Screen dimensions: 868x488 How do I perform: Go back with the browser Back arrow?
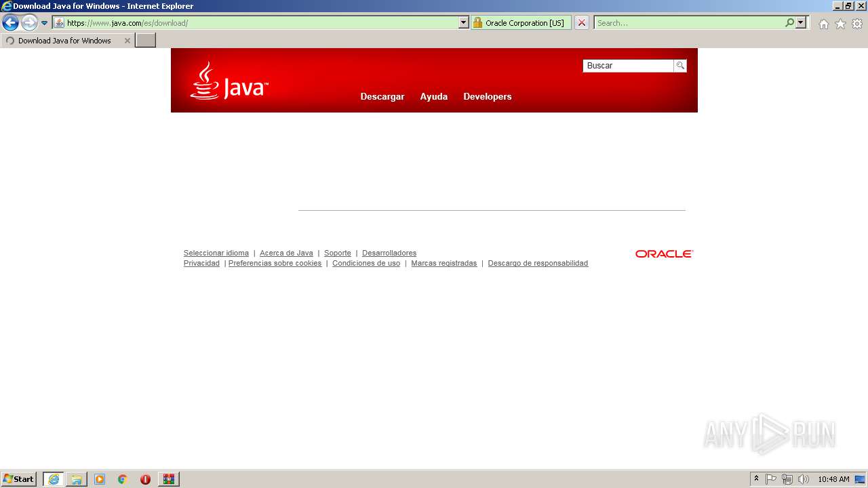pos(10,23)
